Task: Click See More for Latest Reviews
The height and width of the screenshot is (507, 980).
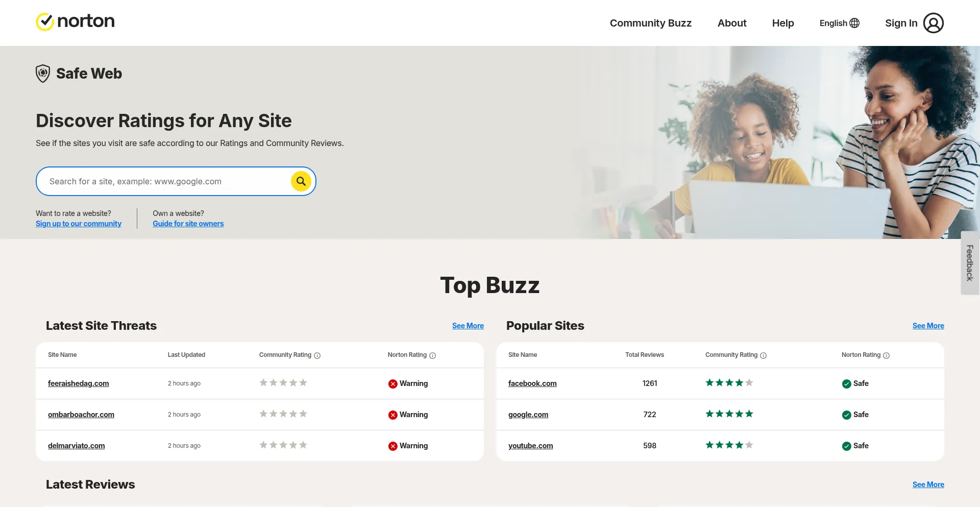Action: pos(928,485)
